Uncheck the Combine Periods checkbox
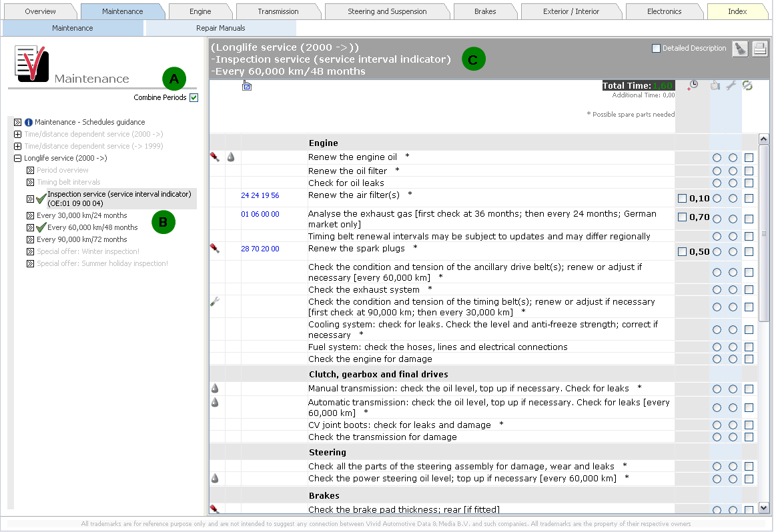 (x=194, y=97)
